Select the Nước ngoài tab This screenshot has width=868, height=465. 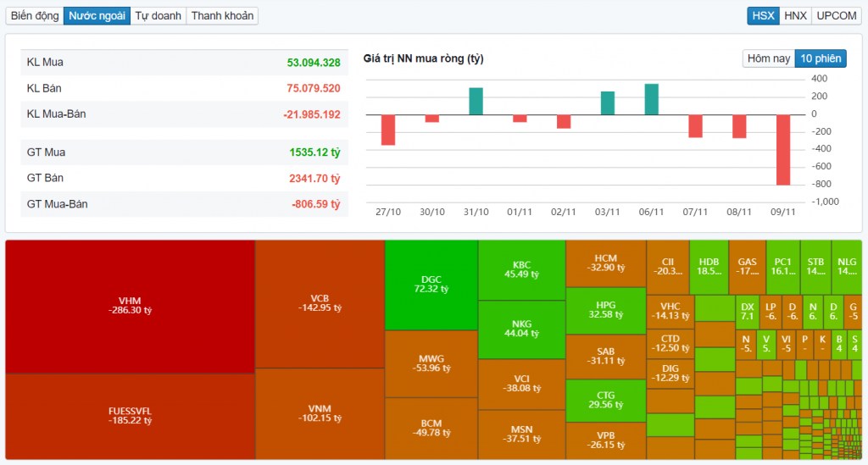[x=97, y=15]
